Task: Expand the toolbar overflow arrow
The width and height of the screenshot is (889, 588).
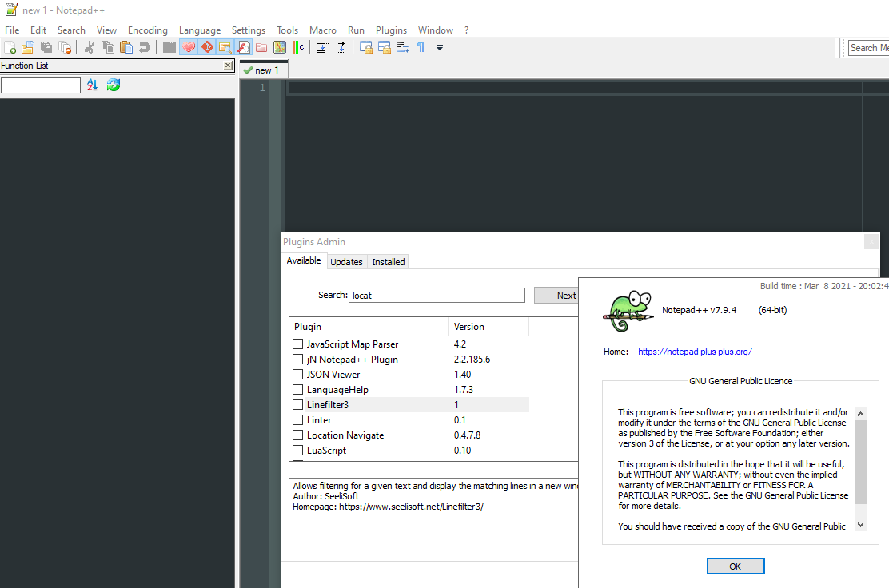Action: point(440,48)
